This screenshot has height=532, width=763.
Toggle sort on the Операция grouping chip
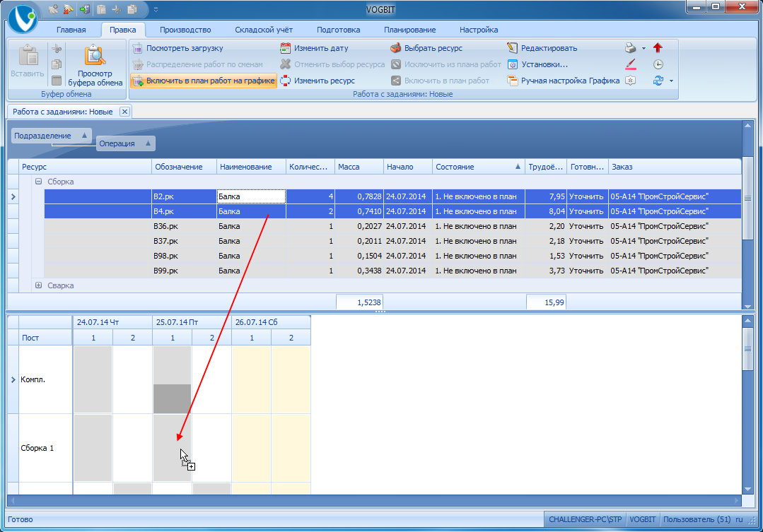tap(126, 143)
